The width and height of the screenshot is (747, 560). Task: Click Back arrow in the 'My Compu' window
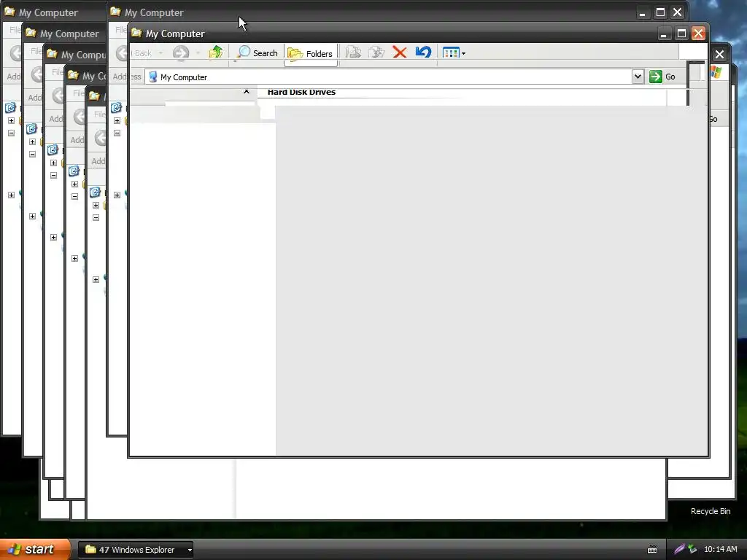(58, 95)
